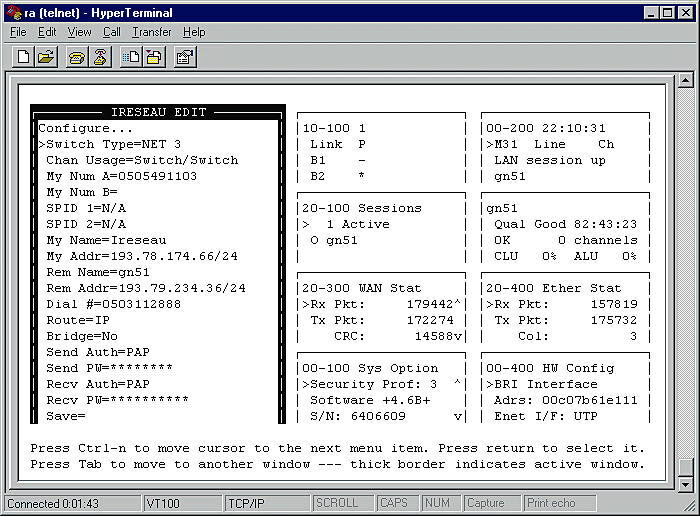The image size is (700, 516).
Task: Click the 'Configure...' heading text
Action: point(85,129)
